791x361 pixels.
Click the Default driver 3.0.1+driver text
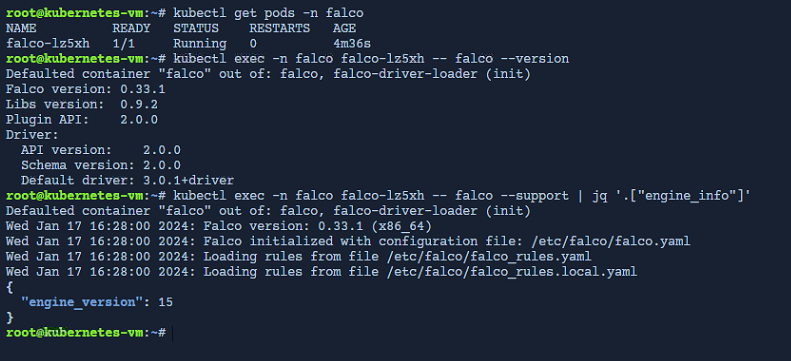[127, 180]
